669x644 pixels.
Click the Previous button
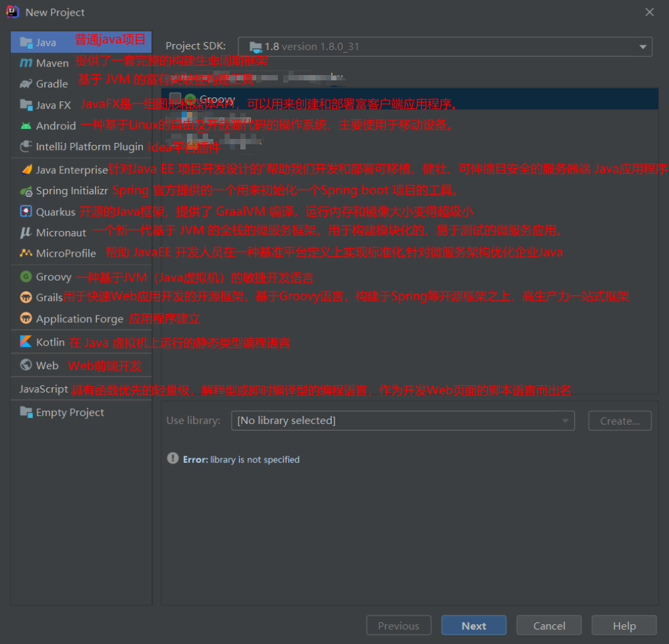point(398,626)
